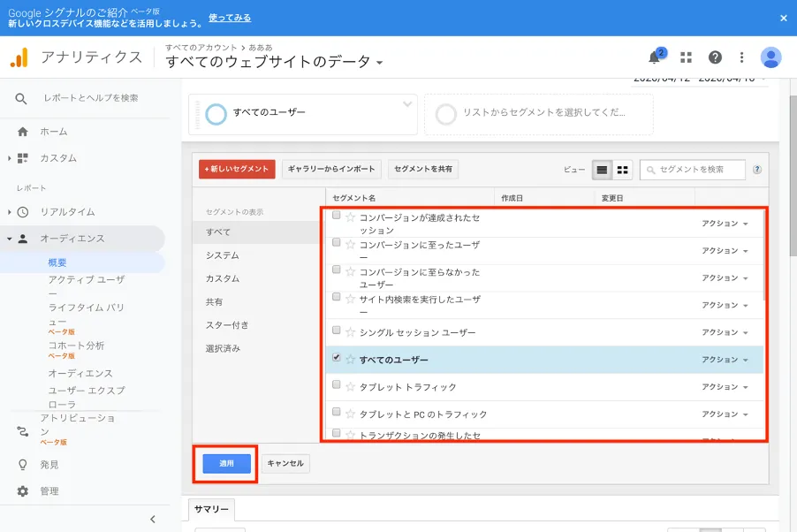Check シングル セッション ユーザー checkbox

pos(336,331)
